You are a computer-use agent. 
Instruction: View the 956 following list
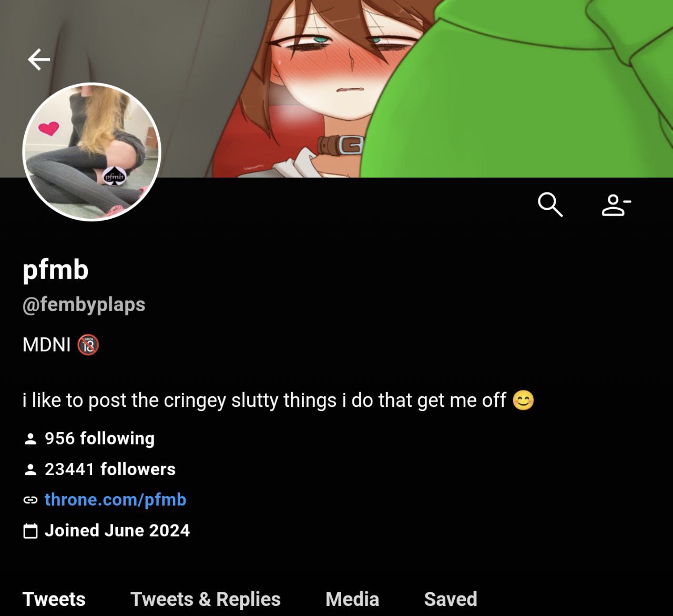(100, 439)
